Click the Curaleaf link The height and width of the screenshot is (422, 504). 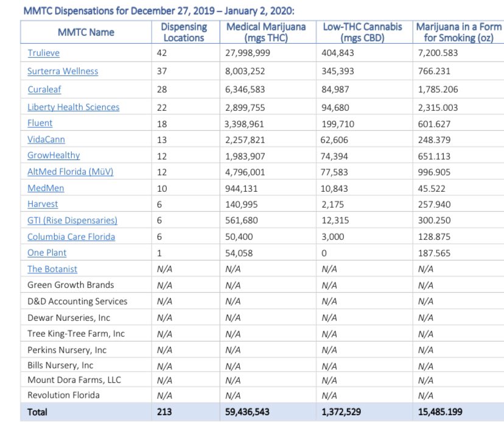point(44,90)
